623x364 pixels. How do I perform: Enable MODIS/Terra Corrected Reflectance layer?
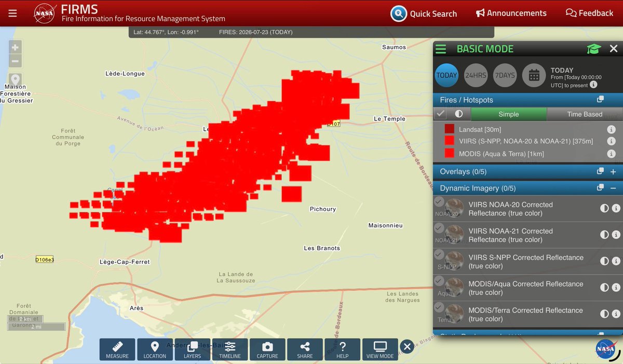tap(439, 307)
